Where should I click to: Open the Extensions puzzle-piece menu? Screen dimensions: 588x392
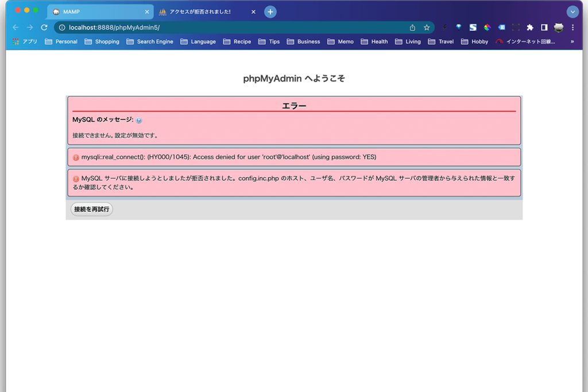(530, 28)
